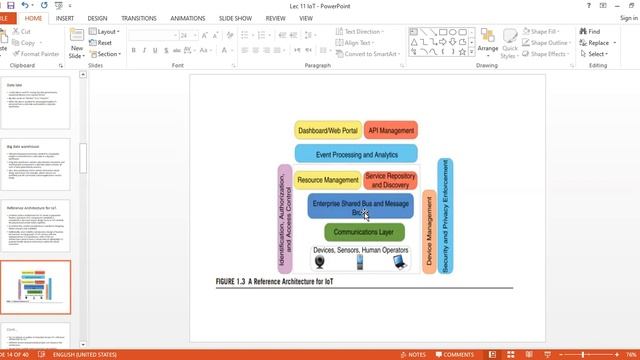Click Format Painter

[36, 54]
